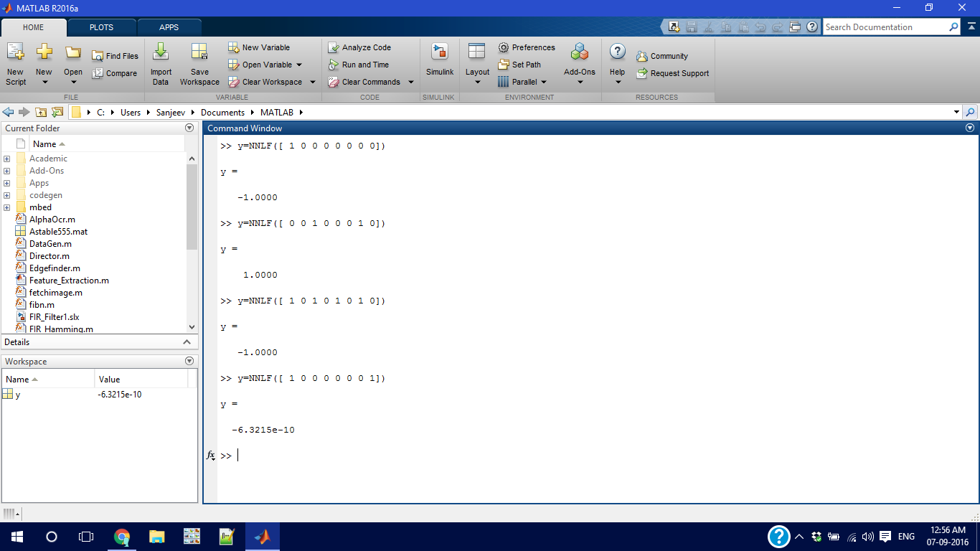This screenshot has width=980, height=551.
Task: Click the Documents path segment
Action: point(222,113)
